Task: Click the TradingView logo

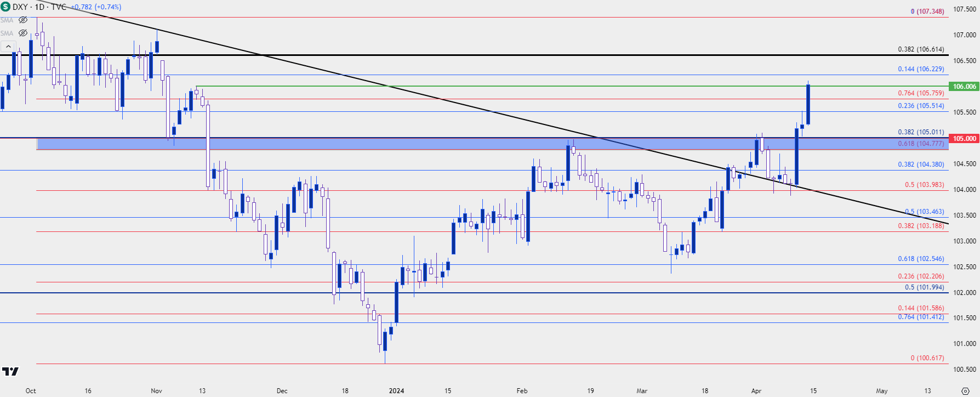Action: pos(10,371)
